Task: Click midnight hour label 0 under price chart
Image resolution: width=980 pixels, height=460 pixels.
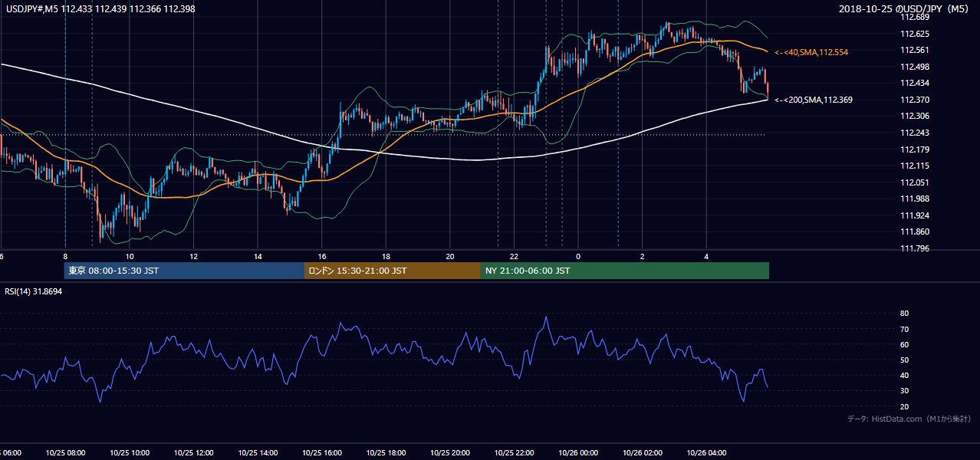Action: (x=579, y=256)
